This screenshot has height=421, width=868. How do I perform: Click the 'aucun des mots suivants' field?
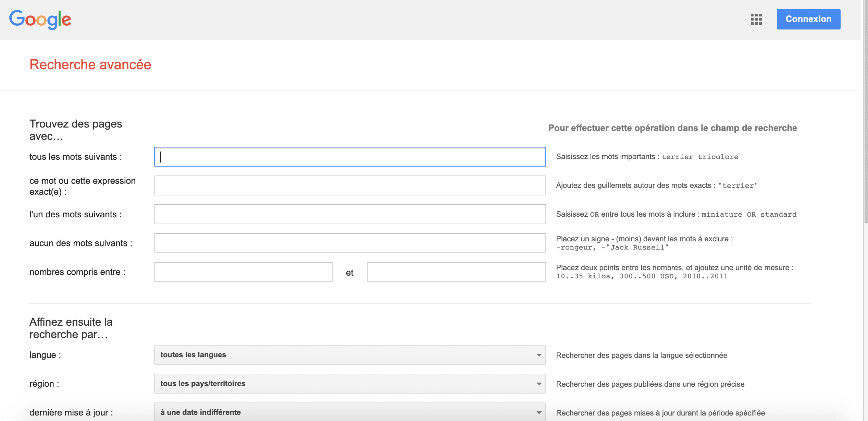point(350,243)
